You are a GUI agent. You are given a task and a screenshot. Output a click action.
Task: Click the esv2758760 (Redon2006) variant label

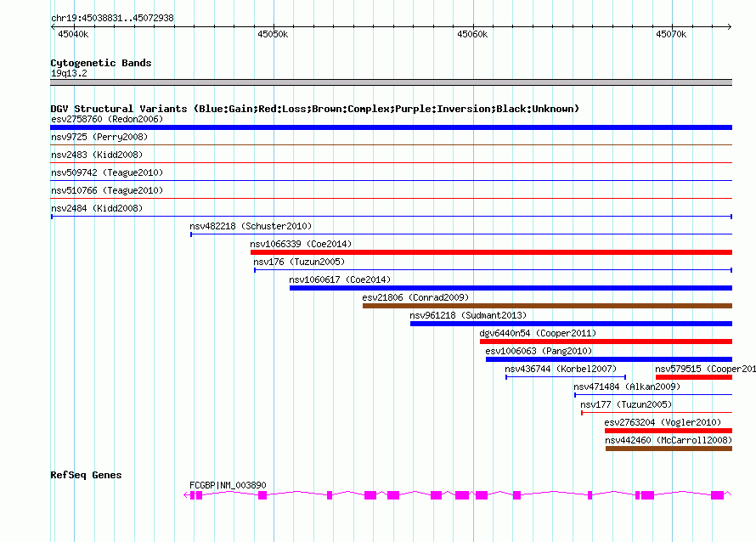[x=106, y=119]
